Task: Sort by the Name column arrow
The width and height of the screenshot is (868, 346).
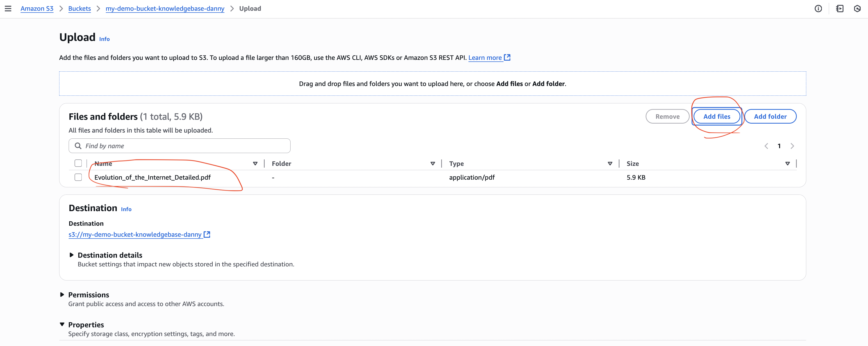Action: 255,164
